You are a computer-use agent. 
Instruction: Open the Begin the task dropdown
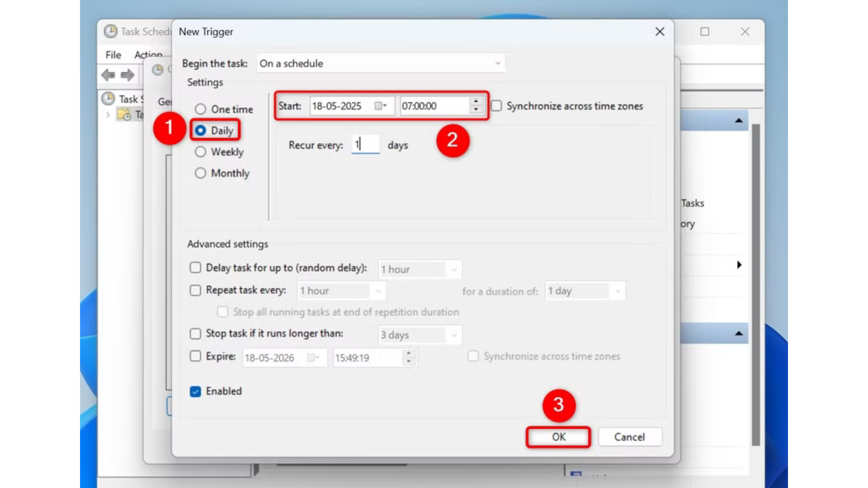click(496, 63)
